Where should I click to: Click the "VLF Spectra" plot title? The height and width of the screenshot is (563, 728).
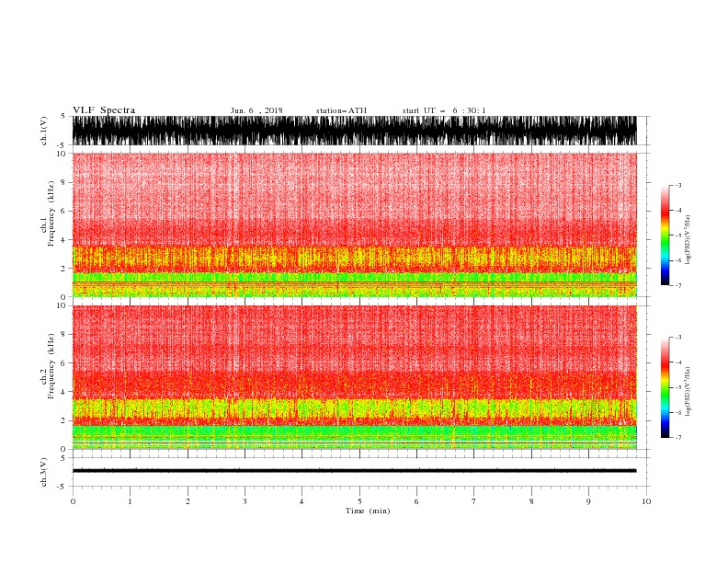click(x=104, y=110)
